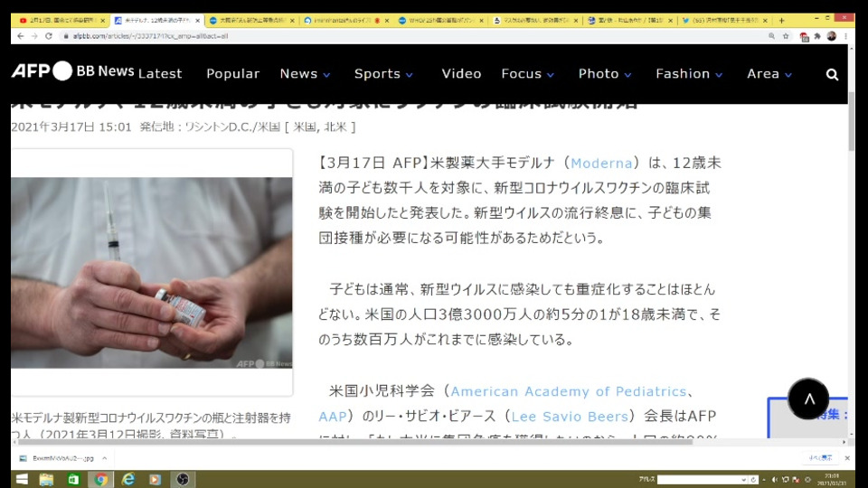
Task: Open the media player taskbar icon
Action: pyautogui.click(x=155, y=479)
